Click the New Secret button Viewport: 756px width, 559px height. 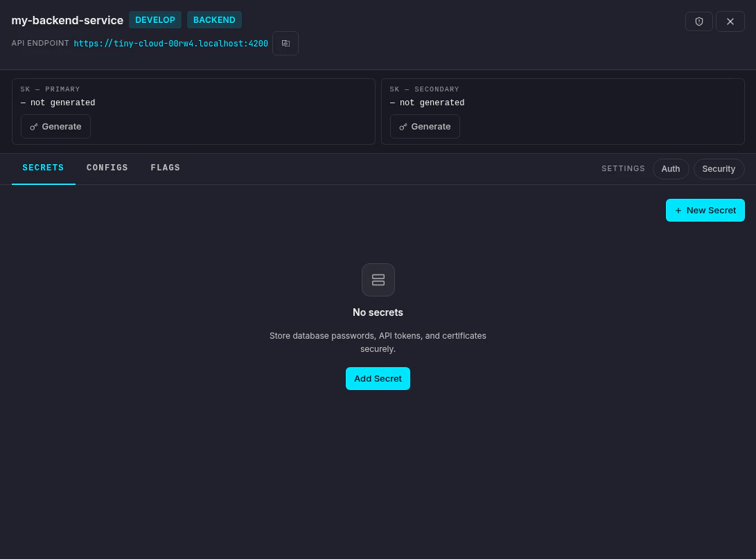pyautogui.click(x=705, y=210)
